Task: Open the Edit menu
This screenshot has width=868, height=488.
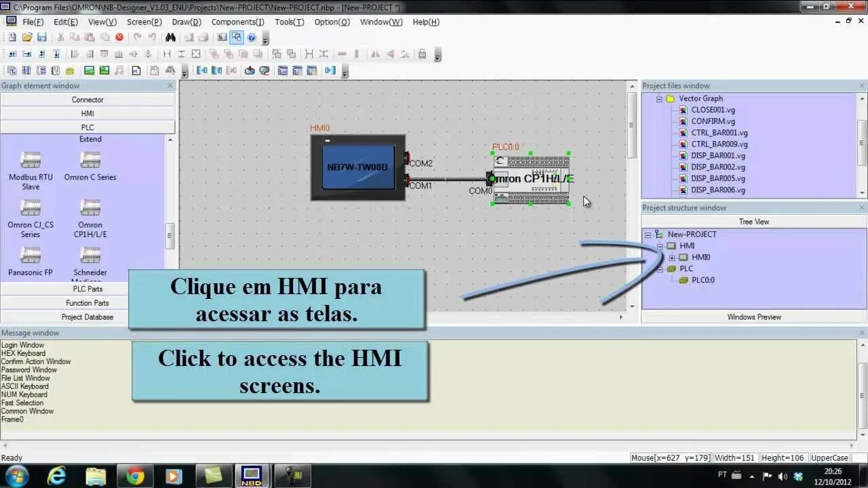Action: coord(66,22)
